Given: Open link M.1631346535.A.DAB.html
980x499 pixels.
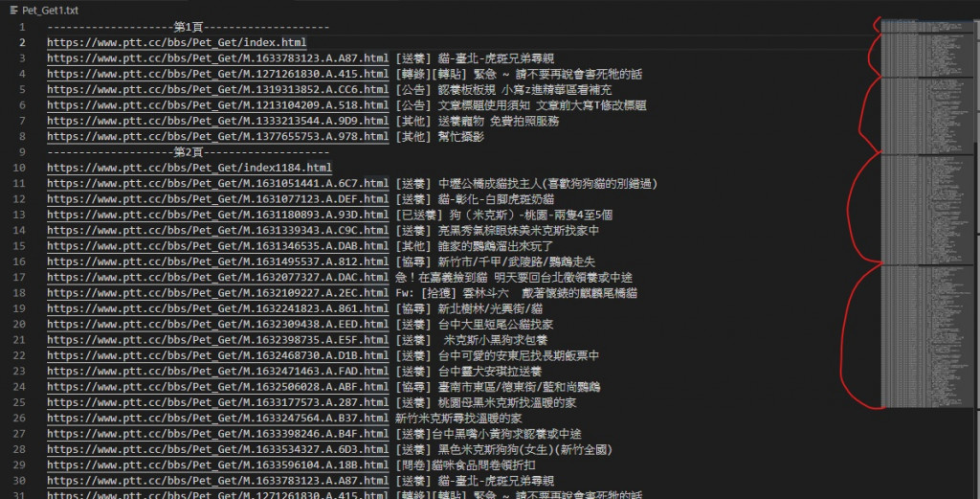Looking at the screenshot, I should point(217,246).
